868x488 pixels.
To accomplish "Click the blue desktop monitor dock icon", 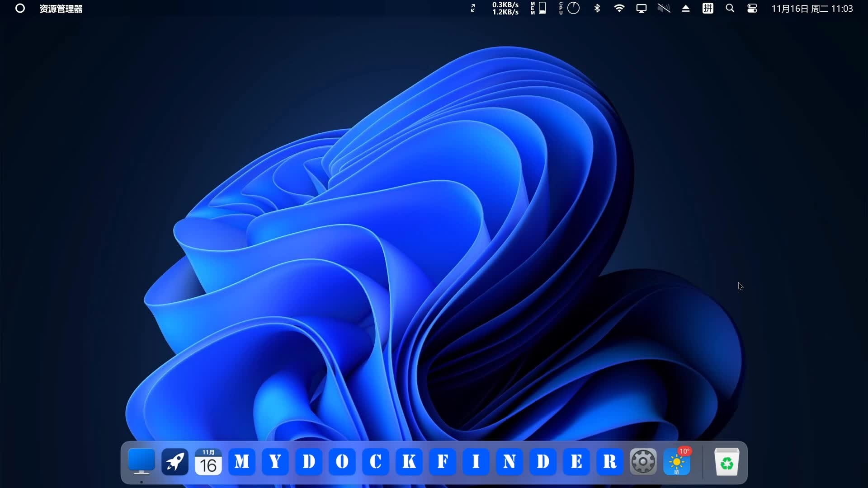I will (141, 462).
